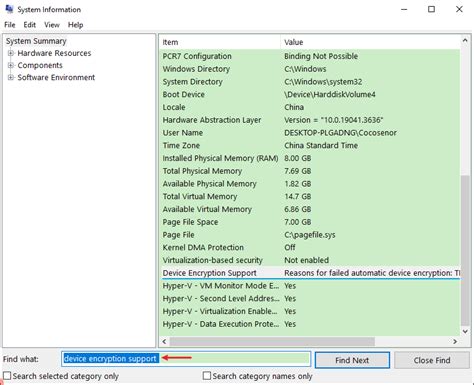Click the vertical scrollbar down arrow
Viewport: 474px width, 385px height.
(465, 331)
